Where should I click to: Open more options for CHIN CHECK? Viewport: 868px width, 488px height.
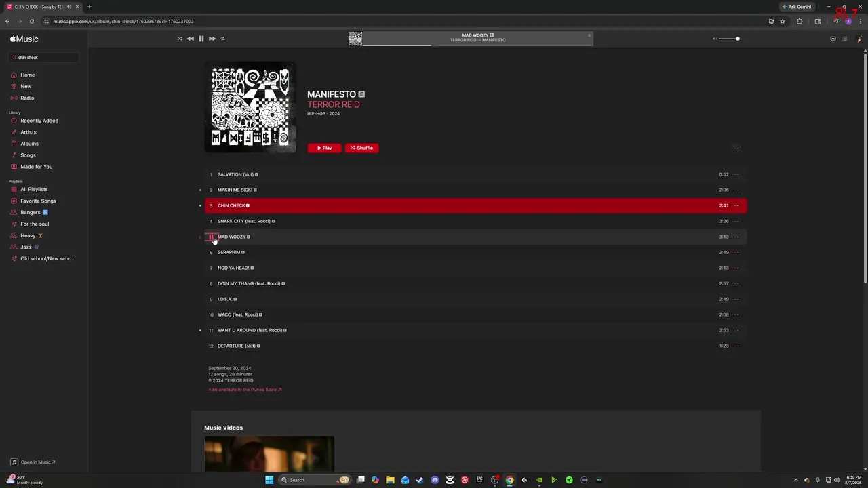pos(736,205)
